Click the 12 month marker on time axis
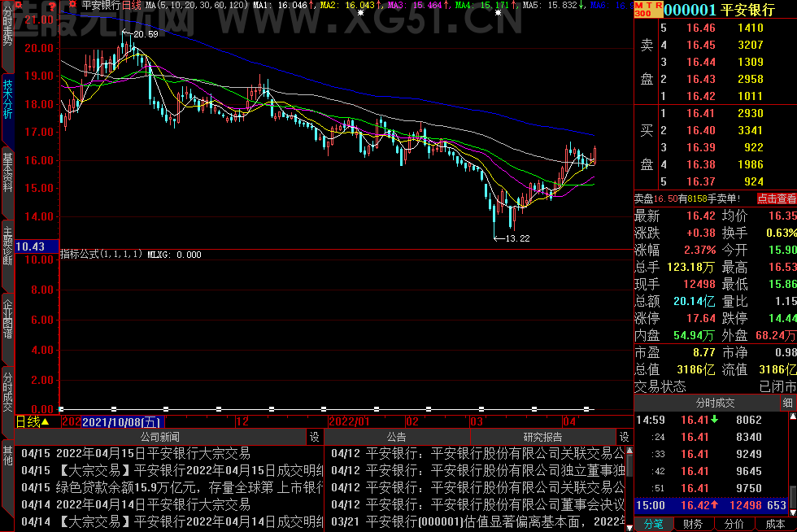This screenshot has height=532, width=797. click(242, 421)
